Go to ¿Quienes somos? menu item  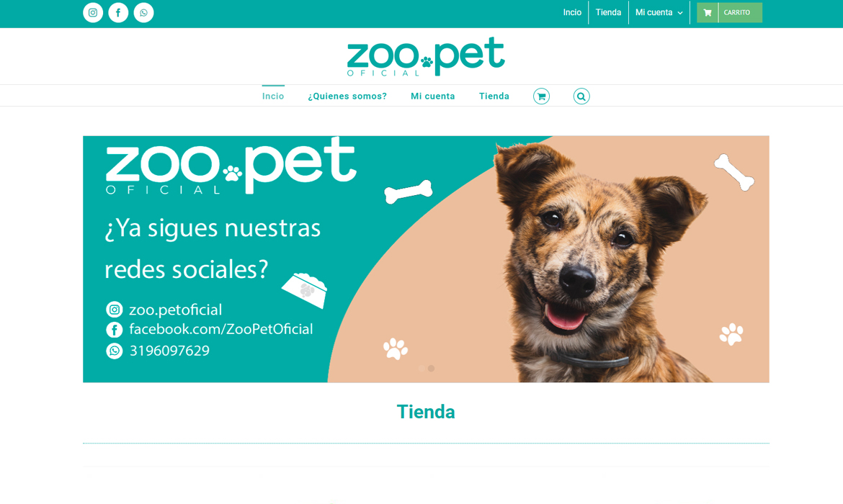[x=347, y=96]
